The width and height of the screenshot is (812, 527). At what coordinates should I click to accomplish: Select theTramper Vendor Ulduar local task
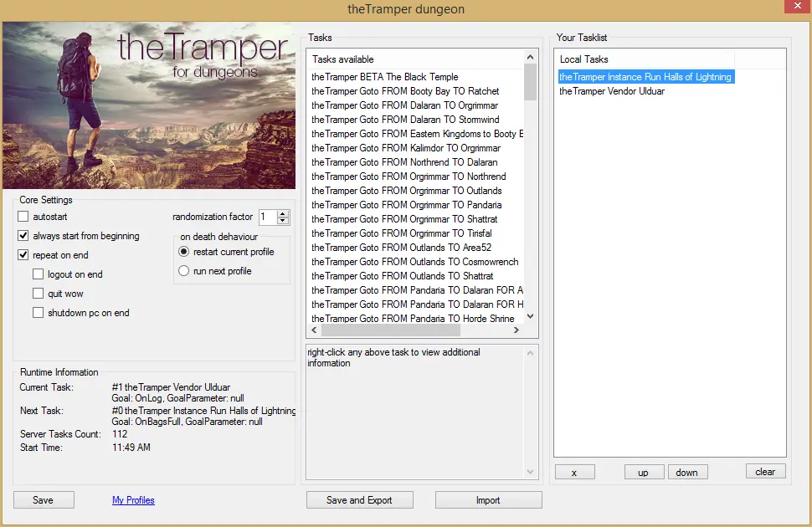point(612,91)
